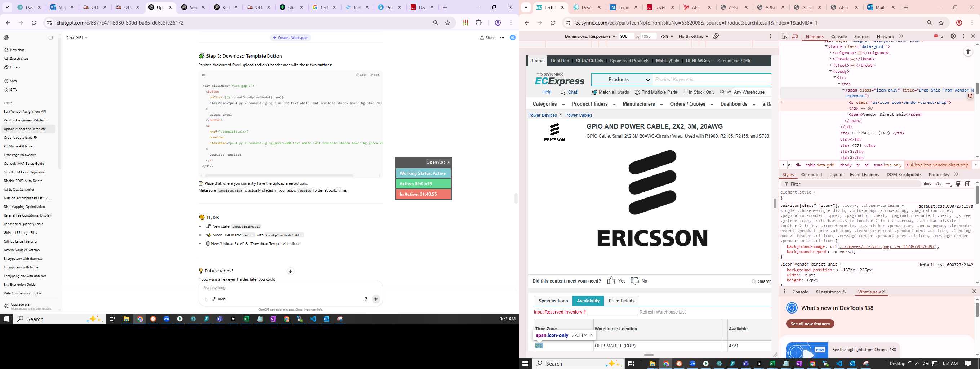Image resolution: width=980 pixels, height=369 pixels.
Task: Open the Specifications tab on product page
Action: point(553,301)
